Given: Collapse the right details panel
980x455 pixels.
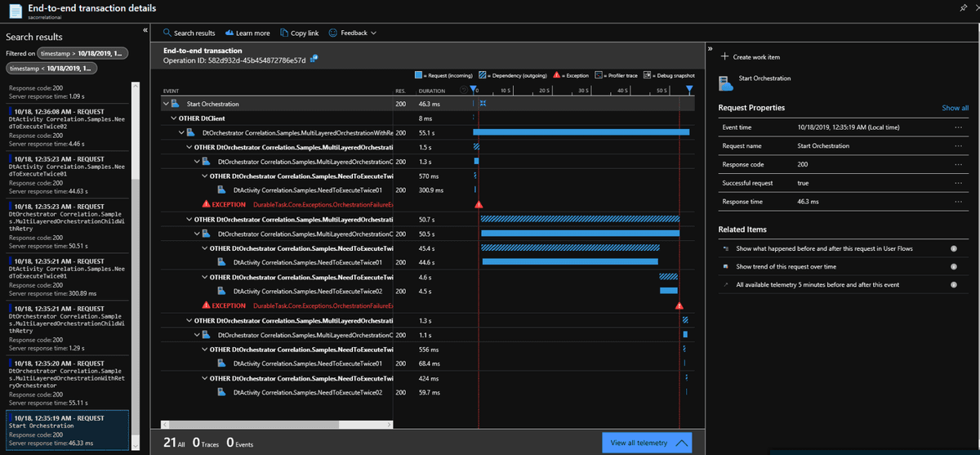Looking at the screenshot, I should pyautogui.click(x=710, y=48).
